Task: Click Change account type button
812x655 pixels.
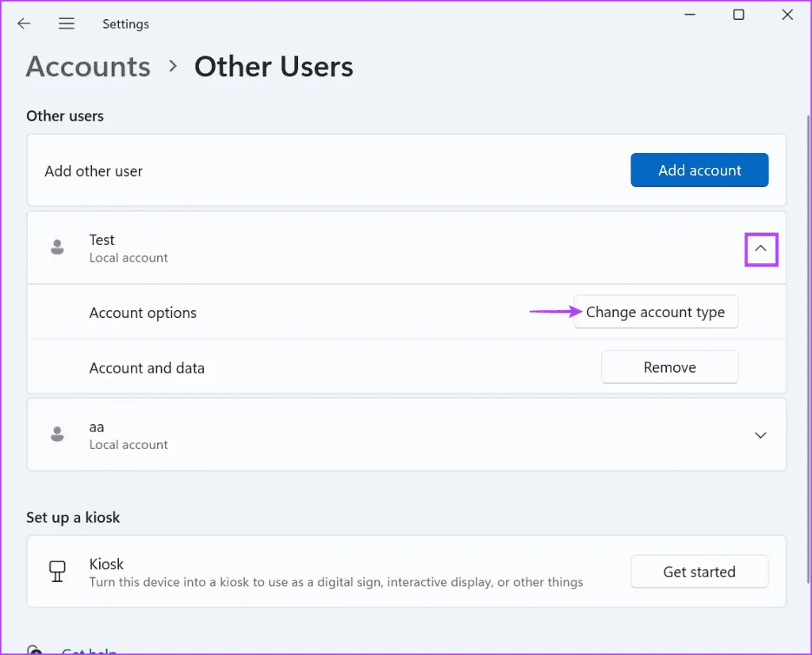Action: (655, 312)
